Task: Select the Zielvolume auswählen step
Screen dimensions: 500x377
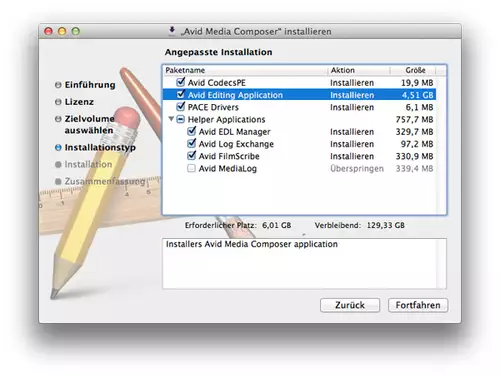Action: tap(89, 124)
